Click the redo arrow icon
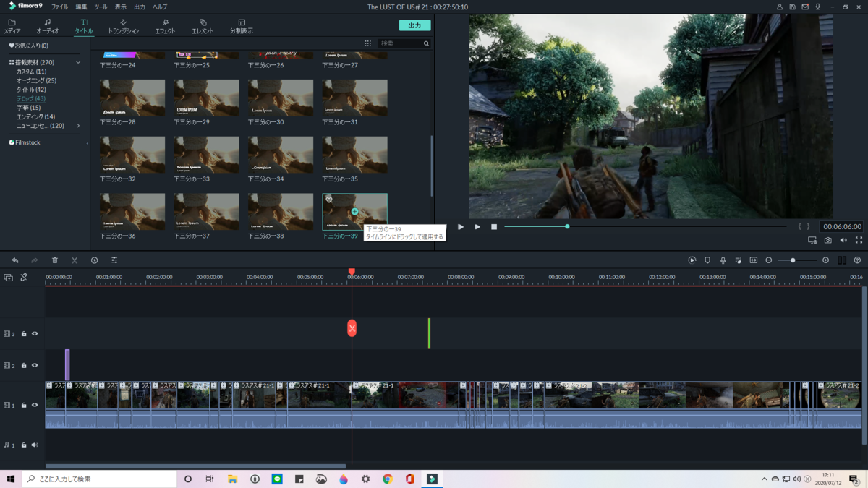 pyautogui.click(x=34, y=260)
